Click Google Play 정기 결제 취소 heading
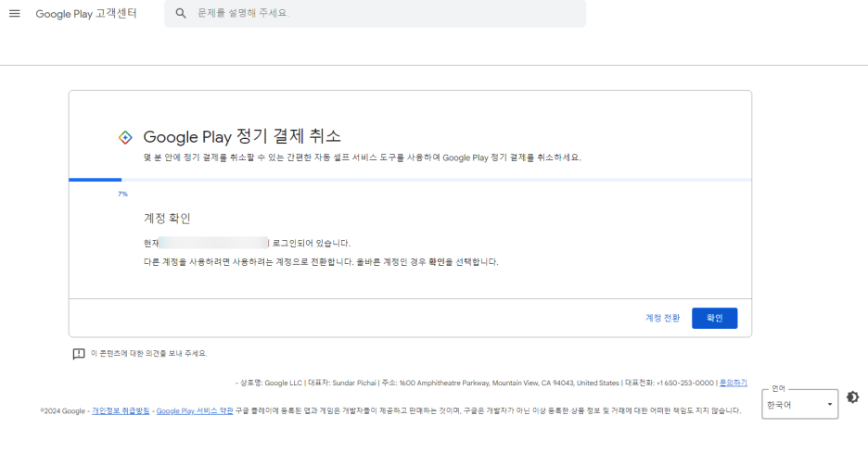The image size is (868, 466). coord(242,136)
